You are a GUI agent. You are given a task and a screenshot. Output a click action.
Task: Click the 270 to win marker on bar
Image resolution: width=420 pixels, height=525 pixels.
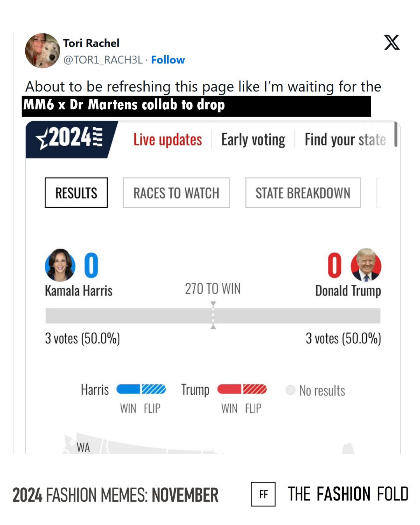(x=213, y=315)
